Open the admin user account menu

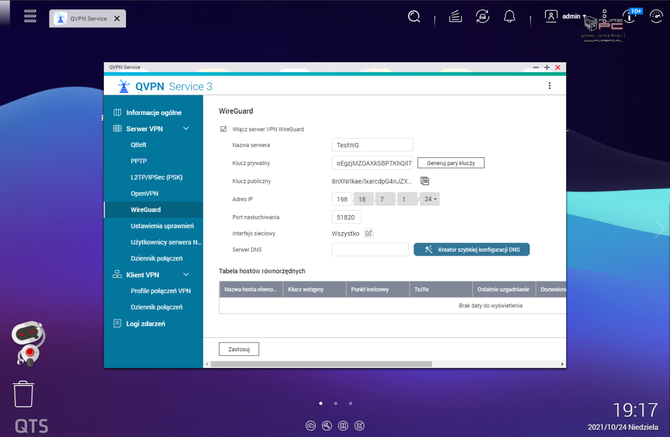pos(564,16)
